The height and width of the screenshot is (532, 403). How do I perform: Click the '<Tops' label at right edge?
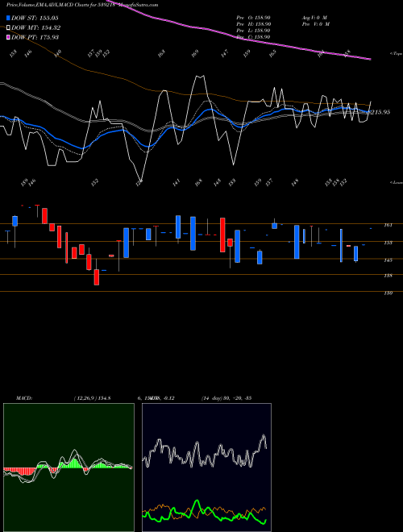click(x=396, y=54)
